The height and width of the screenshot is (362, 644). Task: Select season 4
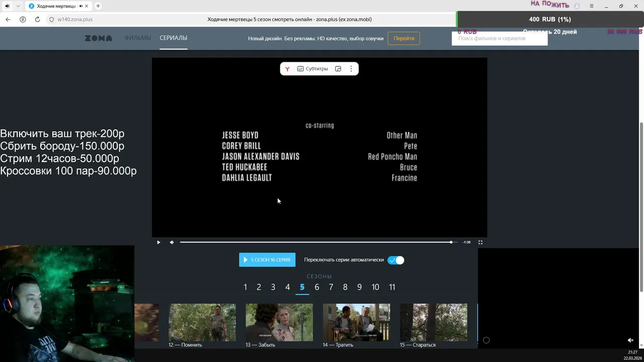point(288,287)
